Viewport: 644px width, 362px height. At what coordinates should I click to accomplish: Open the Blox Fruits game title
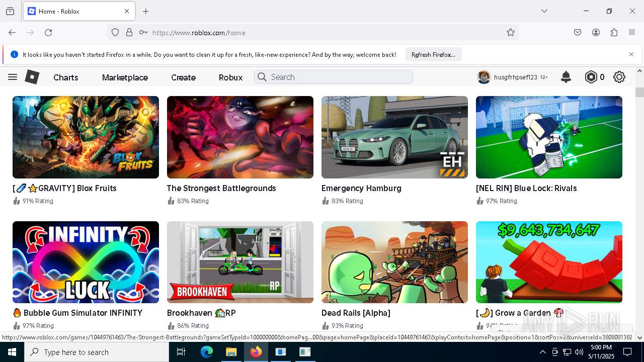64,188
